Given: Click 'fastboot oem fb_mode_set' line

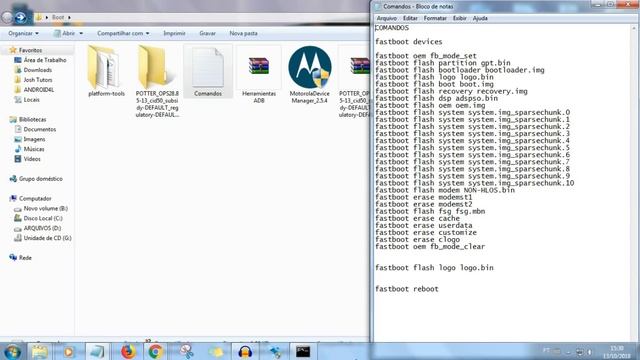Looking at the screenshot, I should click(x=426, y=56).
